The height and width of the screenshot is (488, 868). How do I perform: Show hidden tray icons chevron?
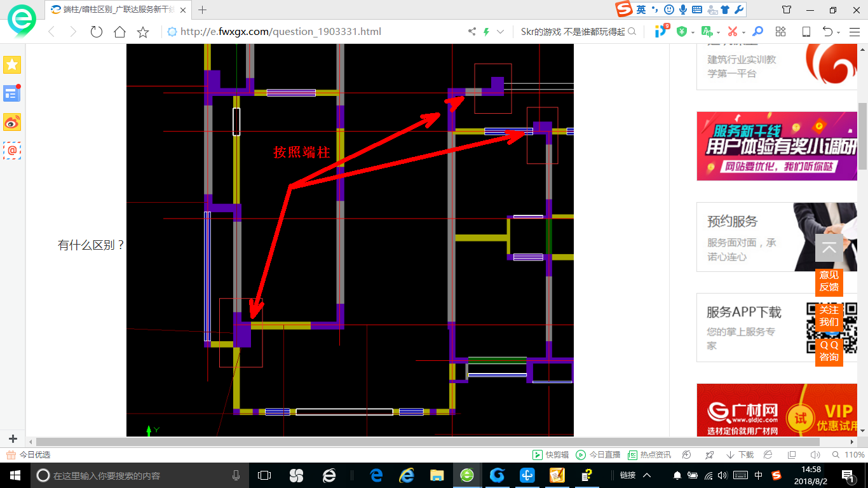pyautogui.click(x=647, y=475)
